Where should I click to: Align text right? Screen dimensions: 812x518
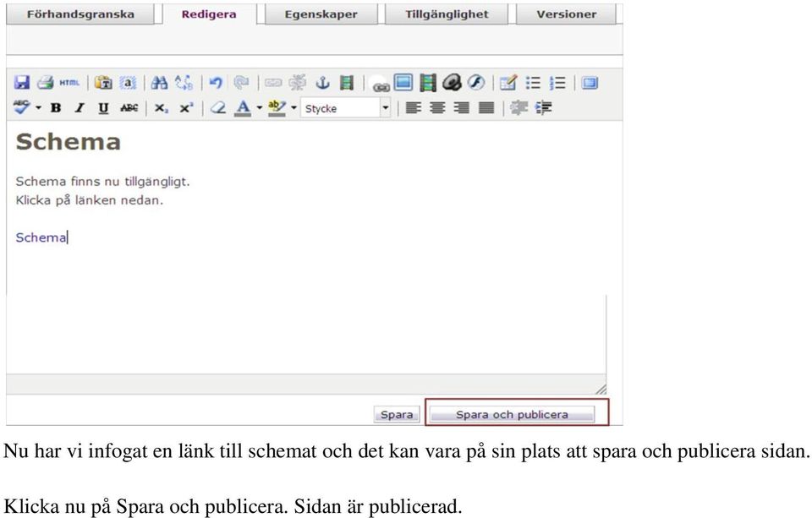462,108
